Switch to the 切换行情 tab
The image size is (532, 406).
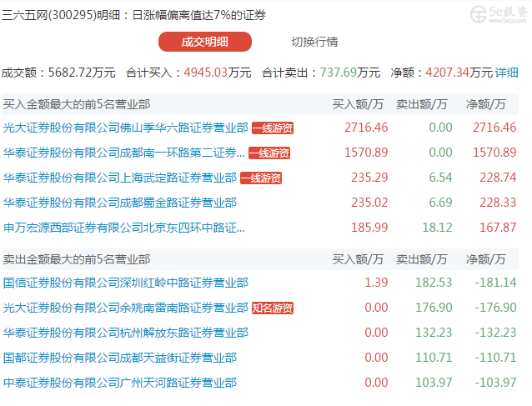314,42
